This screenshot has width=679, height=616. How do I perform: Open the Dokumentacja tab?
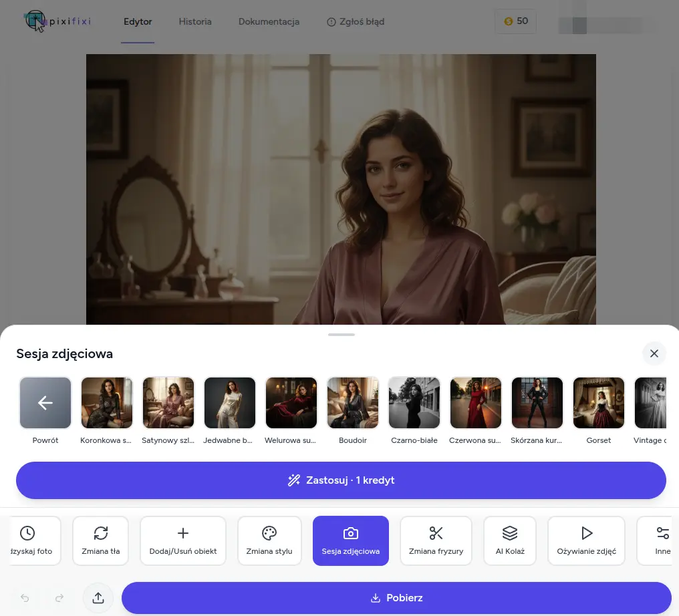point(269,21)
